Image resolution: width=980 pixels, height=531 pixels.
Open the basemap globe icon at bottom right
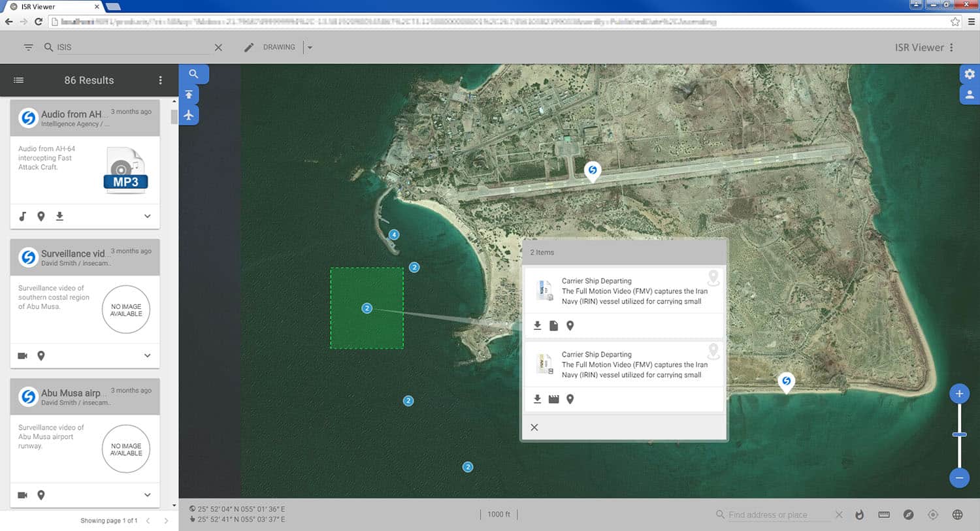point(956,515)
